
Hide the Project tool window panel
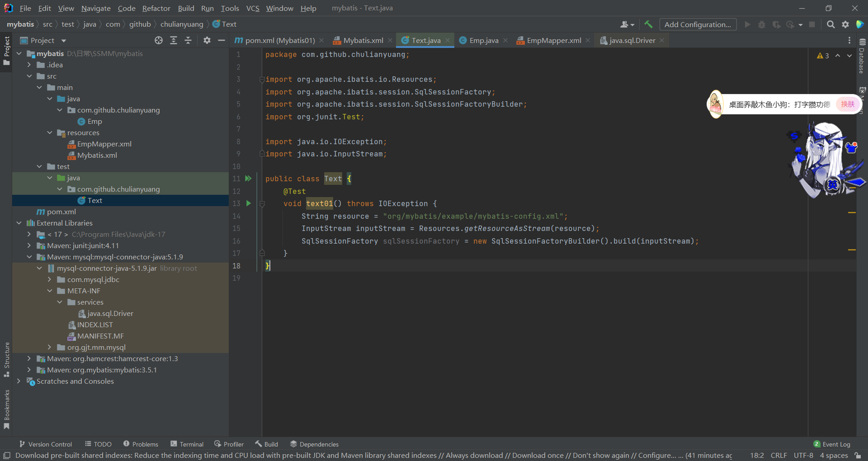pyautogui.click(x=221, y=40)
